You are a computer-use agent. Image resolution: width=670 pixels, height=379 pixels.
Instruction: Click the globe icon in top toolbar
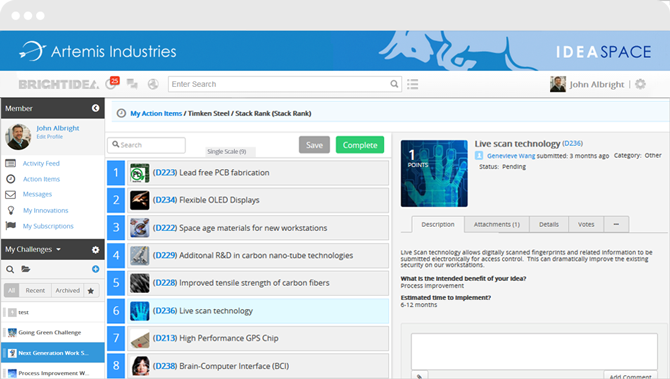click(x=153, y=84)
